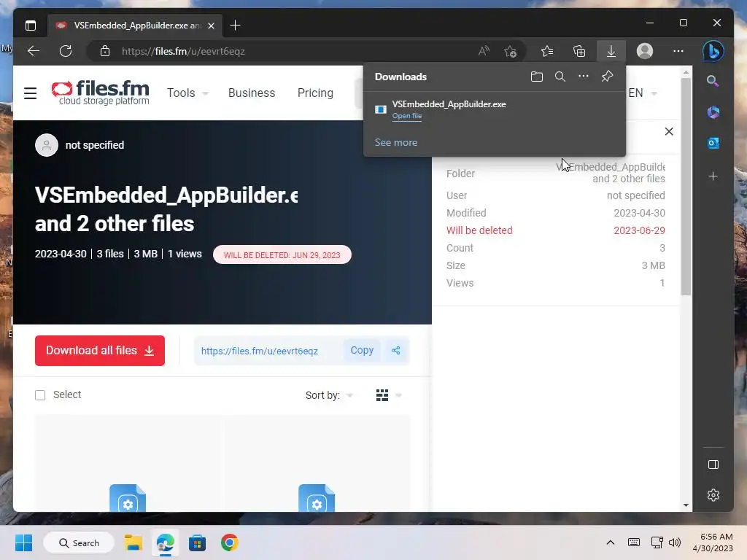Open the taskbar clock and date
747x560 pixels.
point(713,542)
